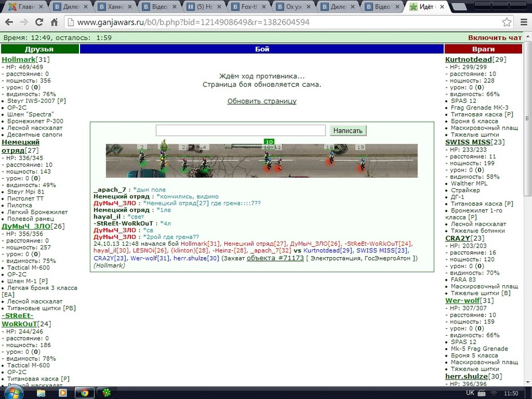532x399 pixels.
Task: Reload the ganjawars battle page
Action: (x=39, y=22)
